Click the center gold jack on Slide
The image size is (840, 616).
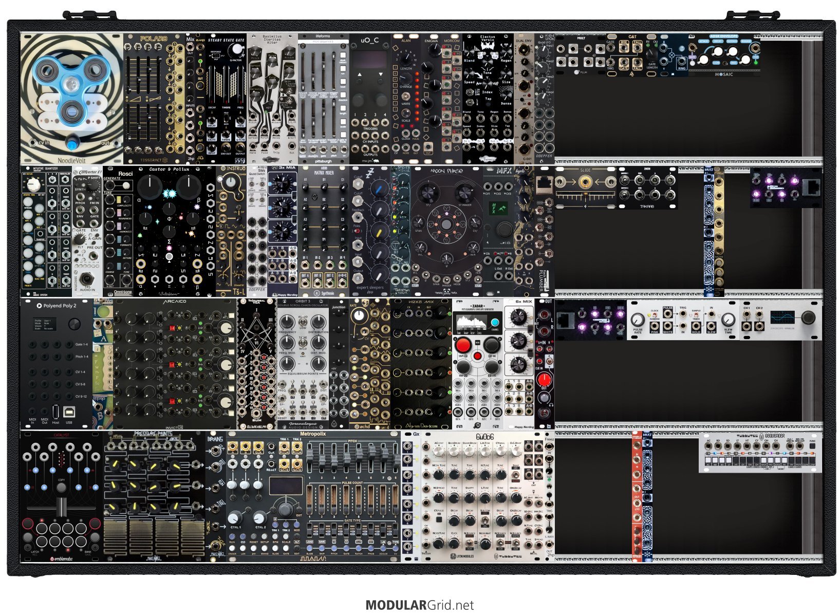coord(585,181)
